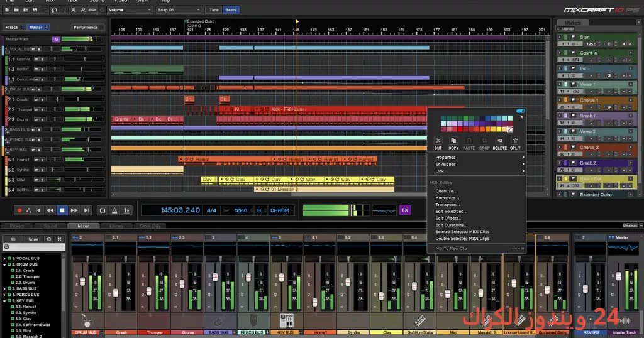
Task: Switch timeline to Time mode
Action: coord(214,10)
